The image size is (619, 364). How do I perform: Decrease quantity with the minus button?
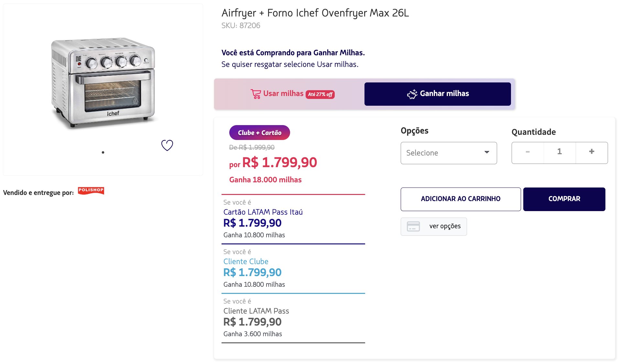pos(528,152)
